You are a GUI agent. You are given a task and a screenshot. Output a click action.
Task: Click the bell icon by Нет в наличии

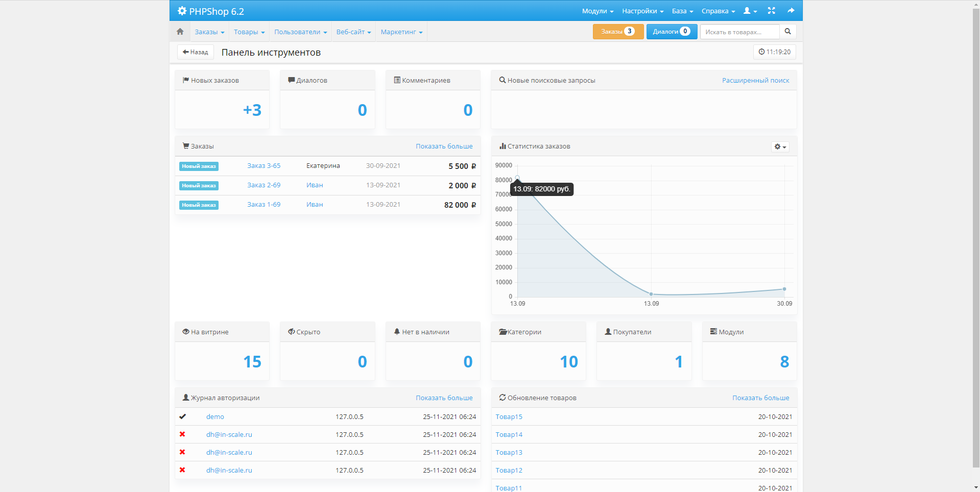coord(397,332)
